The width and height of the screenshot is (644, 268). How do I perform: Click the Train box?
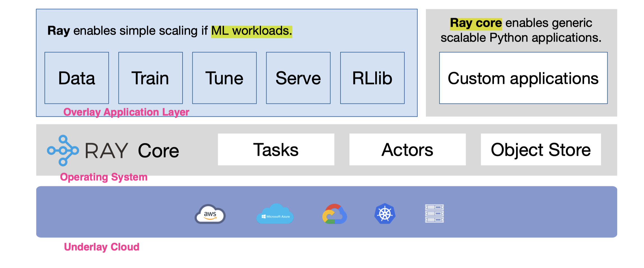151,78
